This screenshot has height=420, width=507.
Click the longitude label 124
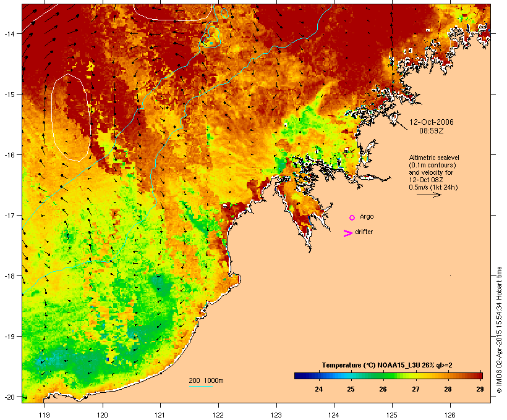click(334, 415)
